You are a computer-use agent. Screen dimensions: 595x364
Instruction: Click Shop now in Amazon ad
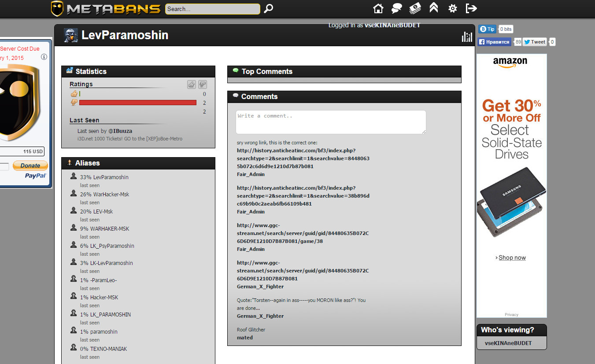pyautogui.click(x=512, y=258)
